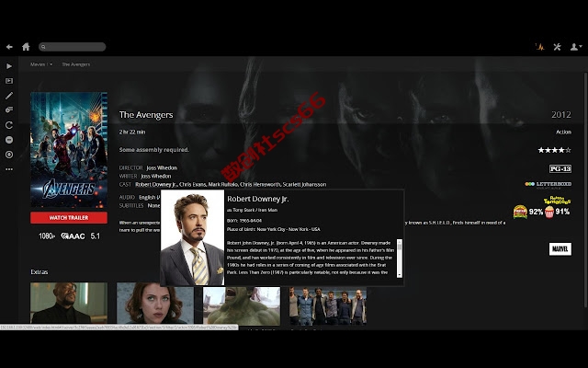This screenshot has width=588, height=368.
Task: Set the rating with the star icons
Action: pyautogui.click(x=554, y=150)
